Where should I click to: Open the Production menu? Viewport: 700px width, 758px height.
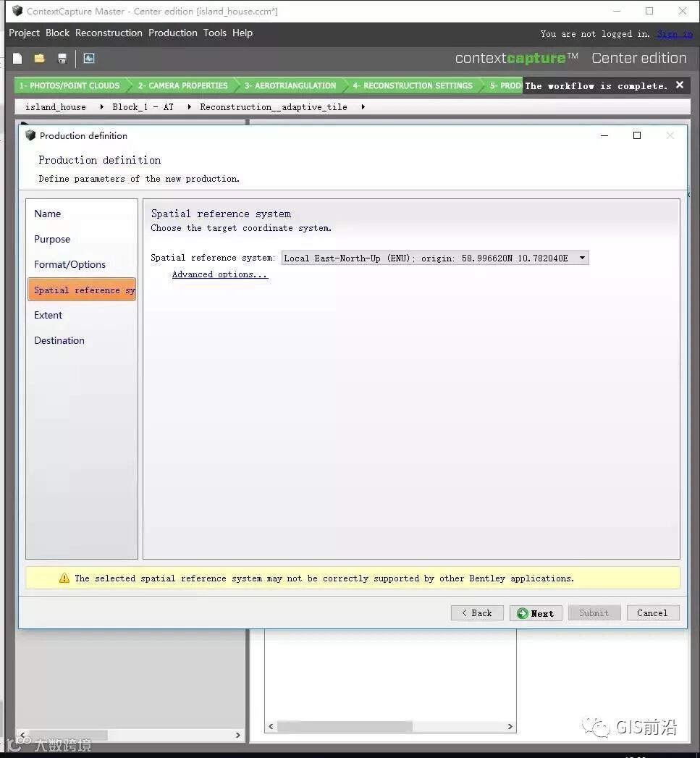[x=172, y=33]
